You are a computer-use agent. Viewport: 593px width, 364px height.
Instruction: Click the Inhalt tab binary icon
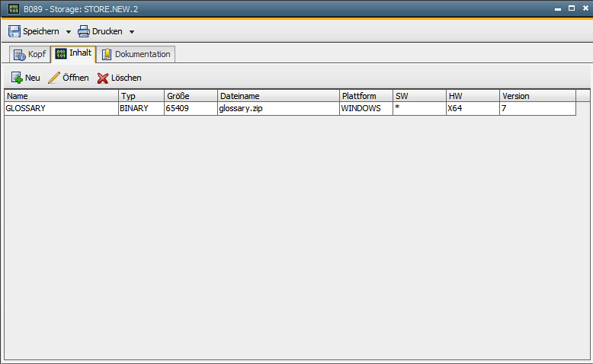(61, 53)
